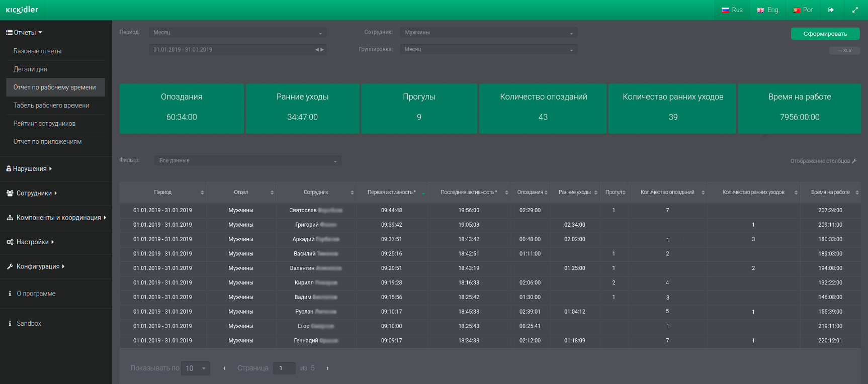Click the Kickidler logo
This screenshot has height=384, width=868.
[x=22, y=10]
